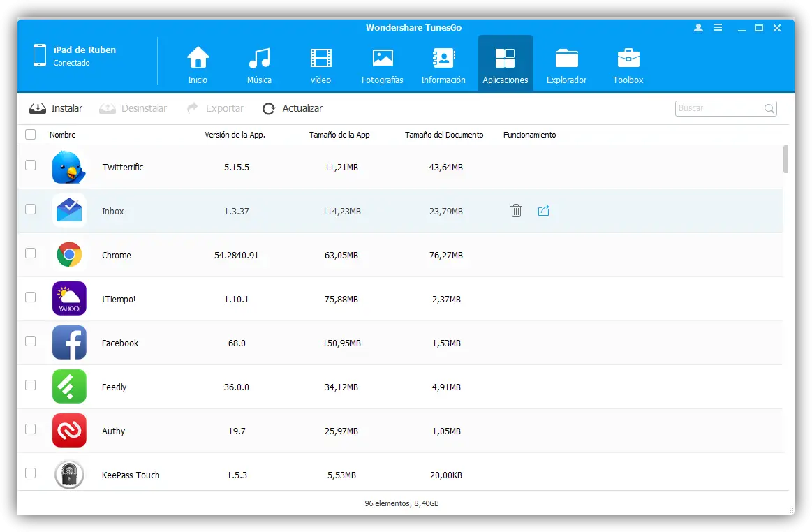The image size is (812, 532).
Task: Go to the Fotografías tab
Action: click(x=382, y=64)
